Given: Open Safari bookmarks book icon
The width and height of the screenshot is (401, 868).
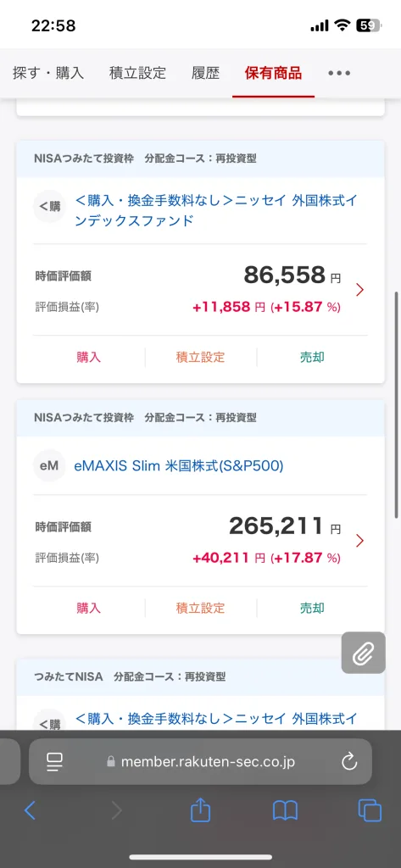Looking at the screenshot, I should (x=285, y=811).
